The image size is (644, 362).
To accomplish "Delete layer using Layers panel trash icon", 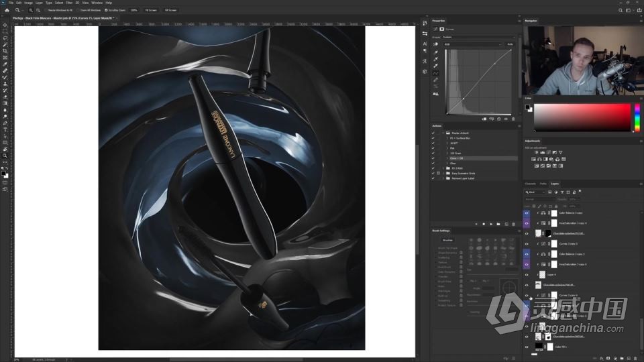I will pos(635,358).
